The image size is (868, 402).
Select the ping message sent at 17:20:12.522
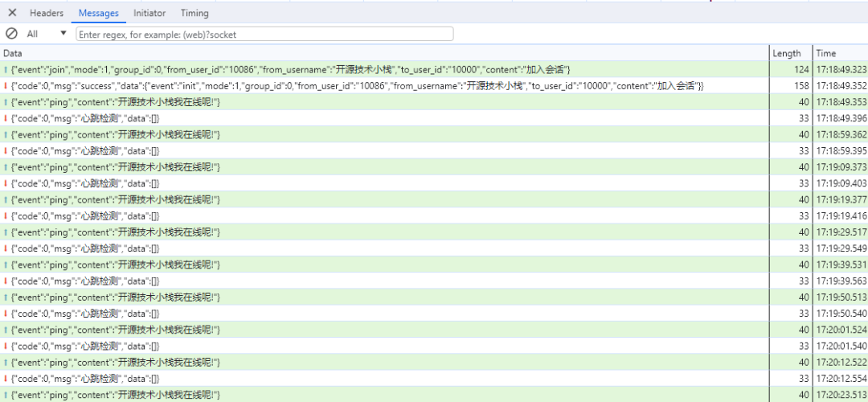[434, 362]
